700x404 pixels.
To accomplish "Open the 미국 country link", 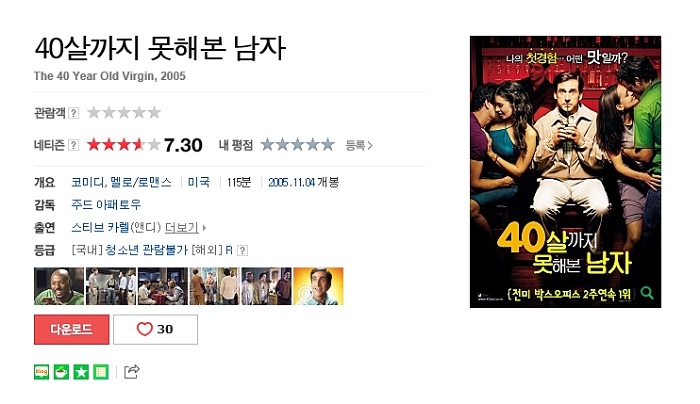I will pos(199,182).
